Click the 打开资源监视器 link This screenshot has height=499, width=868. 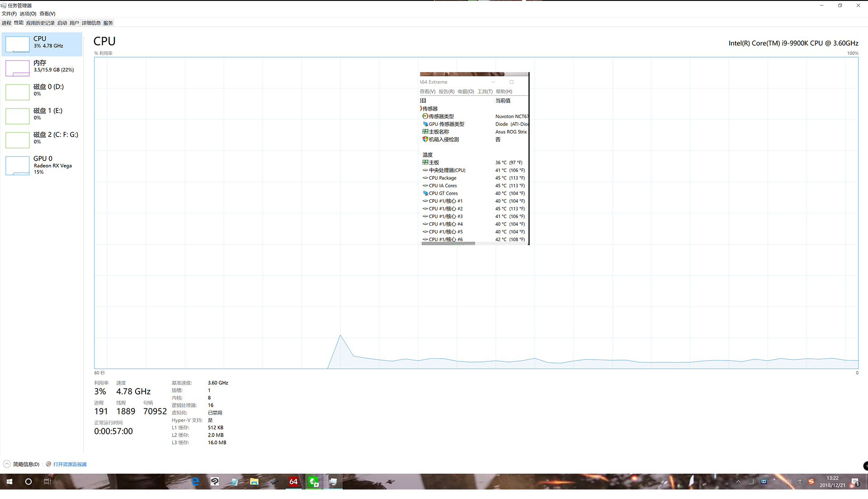tap(70, 464)
